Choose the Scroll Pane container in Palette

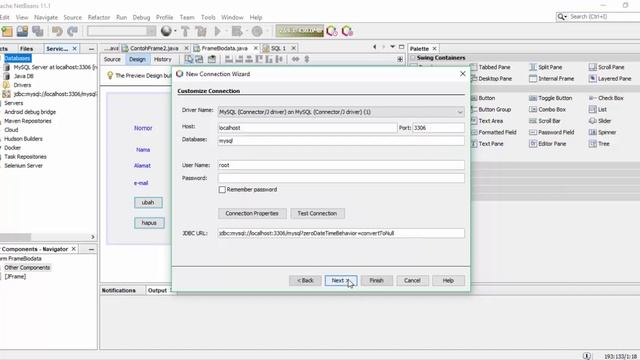click(607, 67)
